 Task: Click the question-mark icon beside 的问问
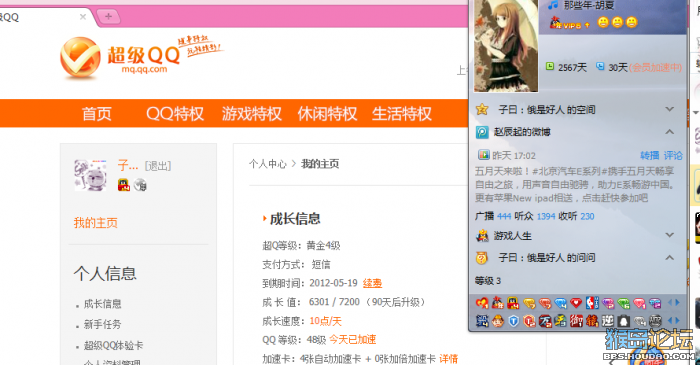pos(482,257)
